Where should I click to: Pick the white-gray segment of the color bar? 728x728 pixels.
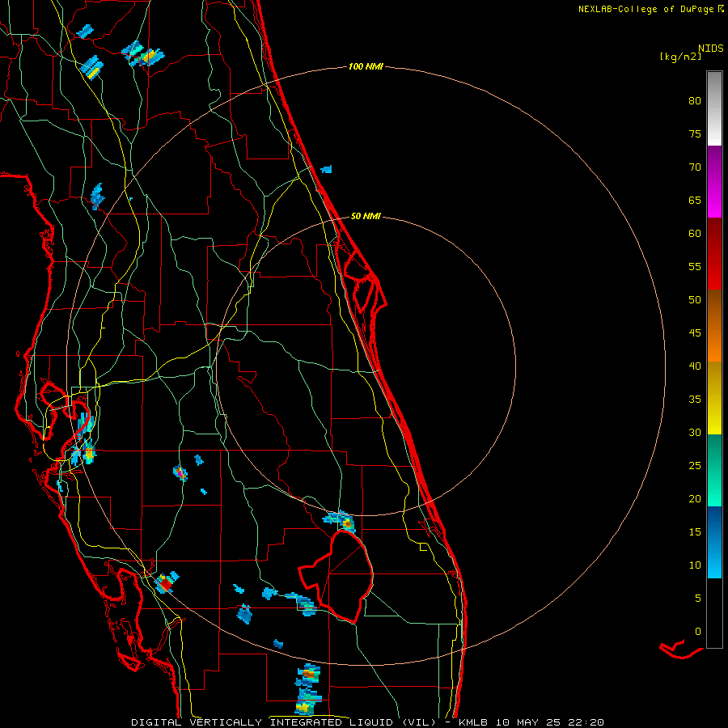coord(714,108)
